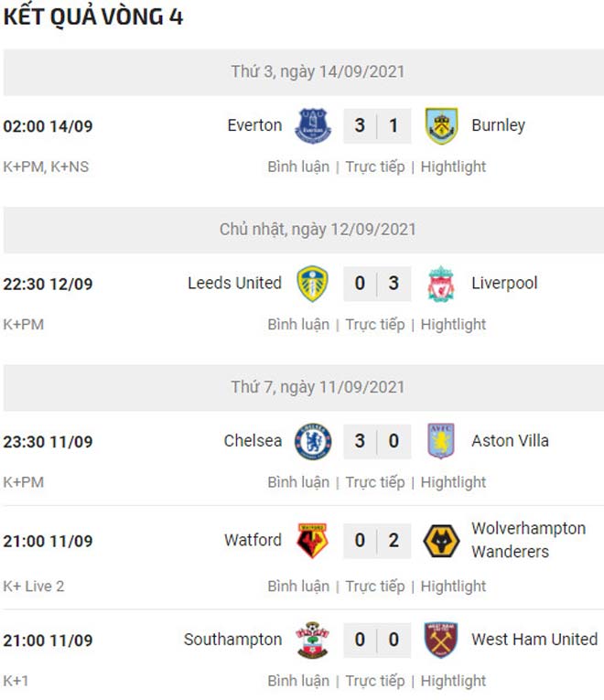Open the Leeds United crest icon
The height and width of the screenshot is (700, 604).
312,284
